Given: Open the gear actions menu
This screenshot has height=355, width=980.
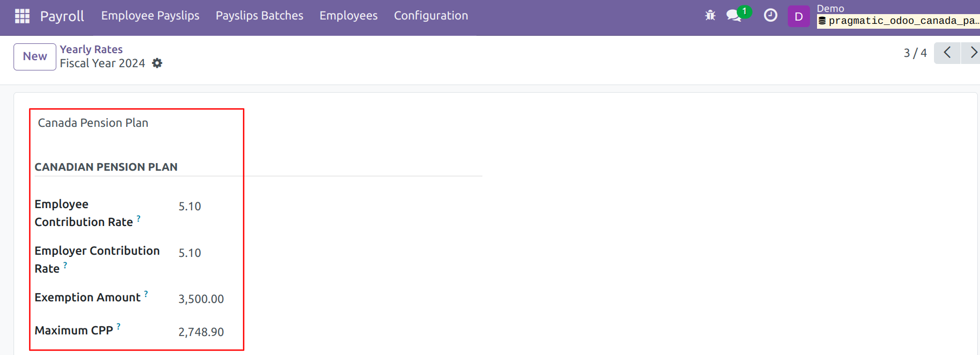Looking at the screenshot, I should (x=157, y=63).
